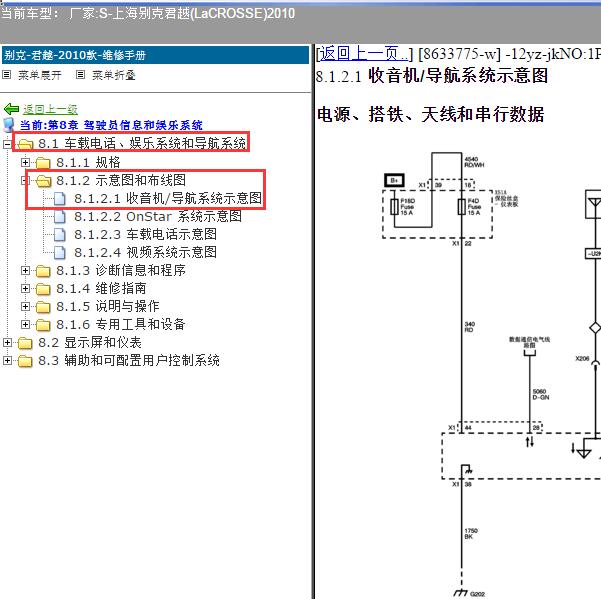Open the 返回上一级 link
Viewport: 601px width, 599px height.
[x=50, y=109]
